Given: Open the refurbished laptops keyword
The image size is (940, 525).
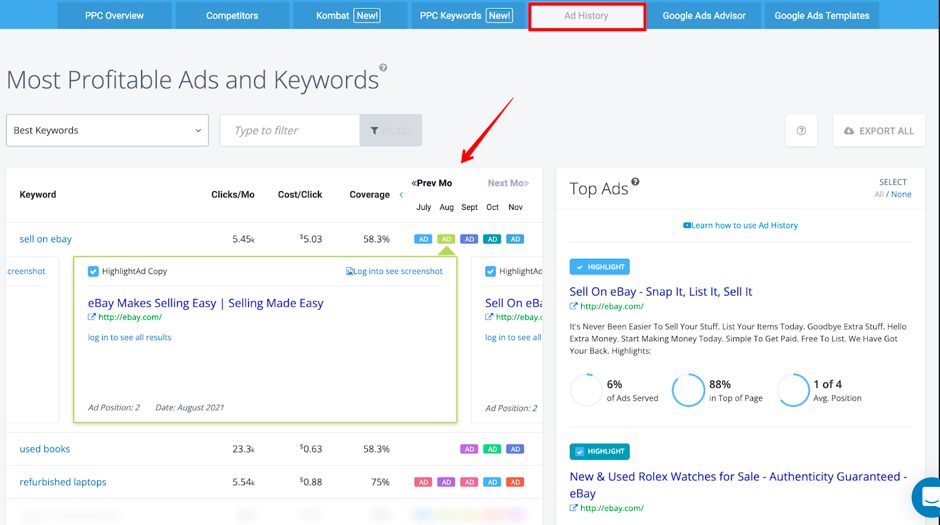Looking at the screenshot, I should pyautogui.click(x=62, y=482).
